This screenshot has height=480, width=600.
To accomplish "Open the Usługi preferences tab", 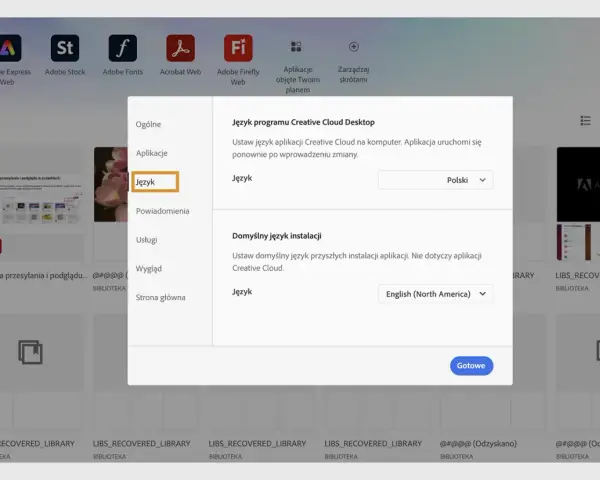I will [147, 240].
